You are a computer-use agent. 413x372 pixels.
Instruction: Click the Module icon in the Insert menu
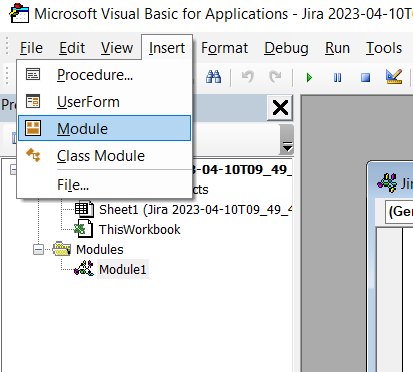[x=33, y=128]
